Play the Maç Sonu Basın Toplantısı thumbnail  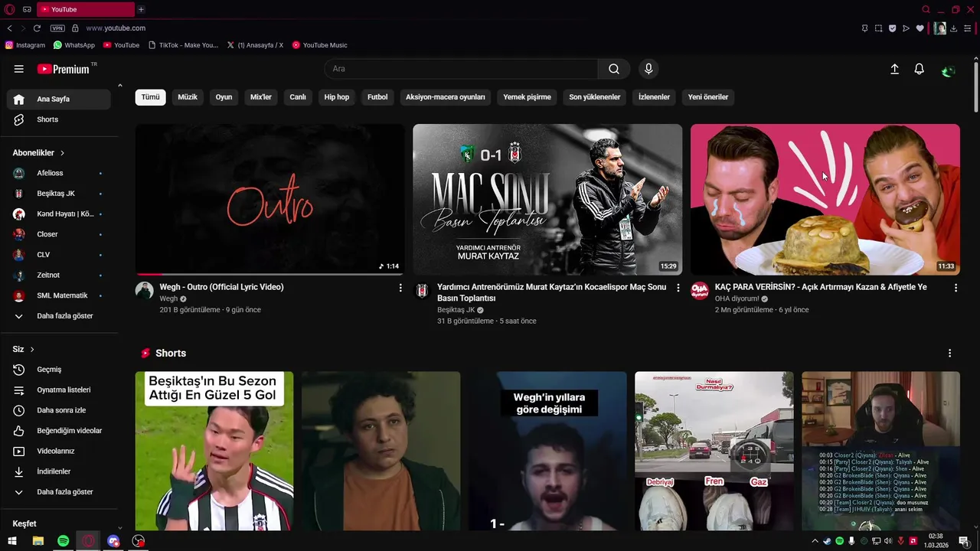point(547,199)
